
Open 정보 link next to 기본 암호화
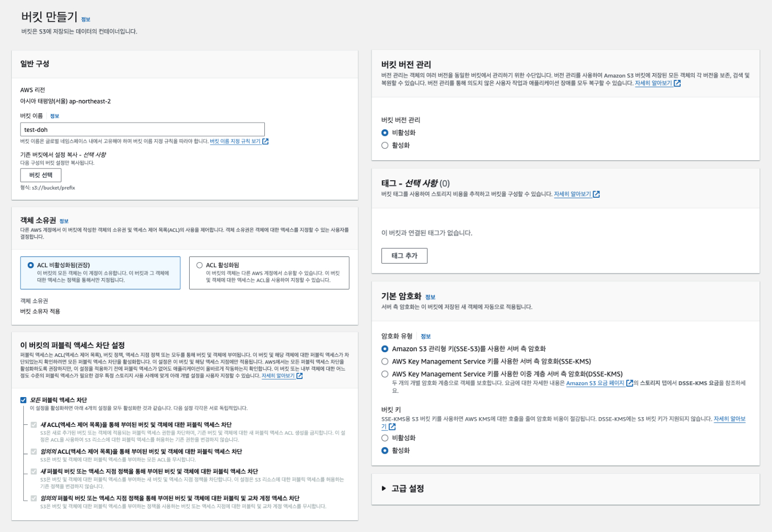pos(430,297)
